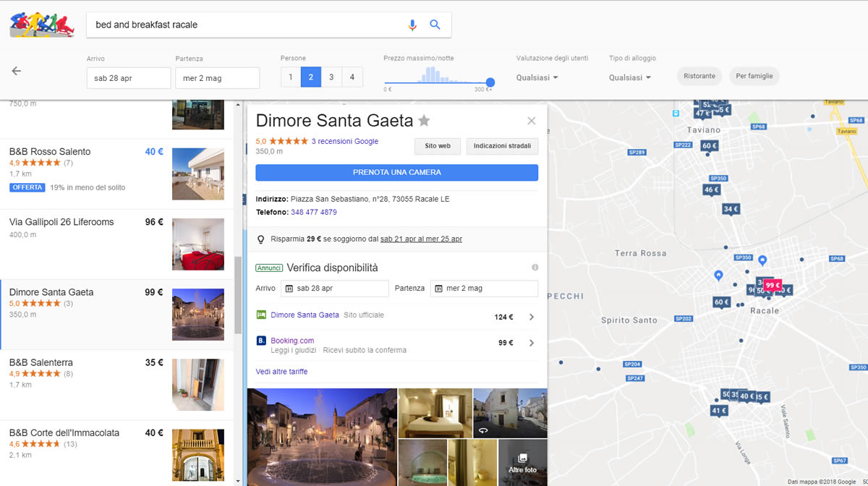The width and height of the screenshot is (868, 486).
Task: Close the Dimore Santa Gaeta details panel
Action: click(x=532, y=121)
